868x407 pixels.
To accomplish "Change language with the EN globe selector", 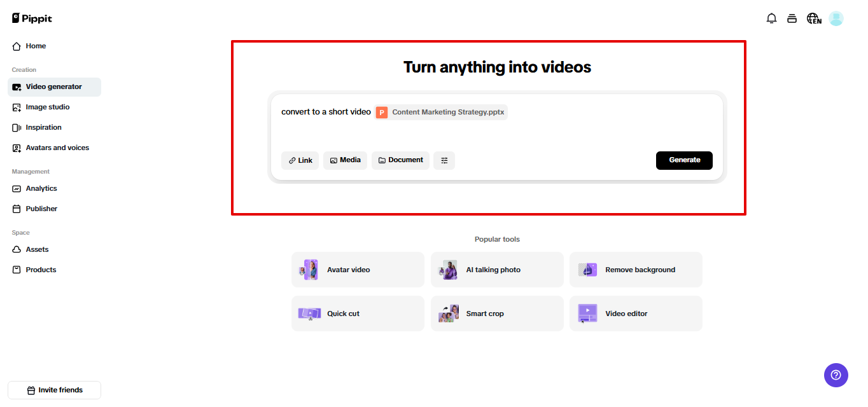I will click(814, 18).
